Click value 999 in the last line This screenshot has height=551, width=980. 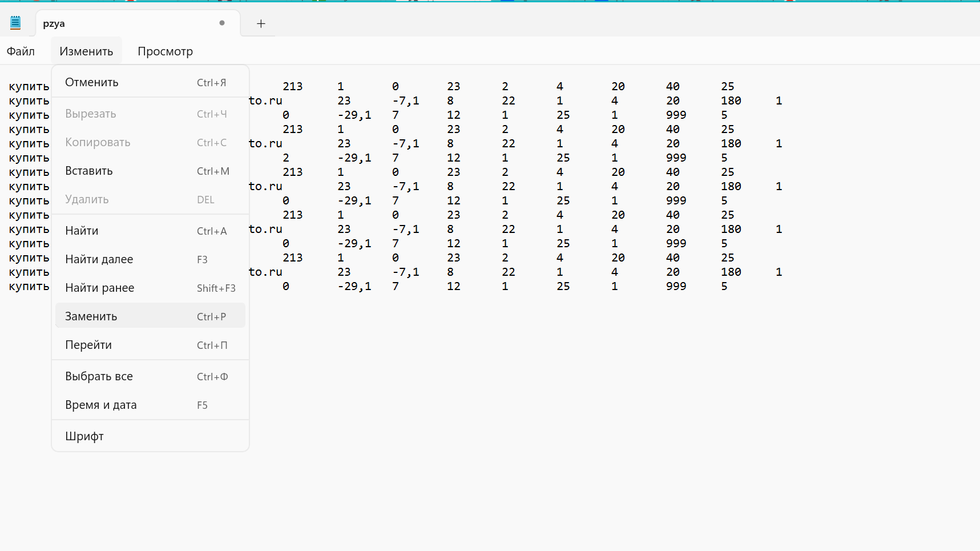pos(676,286)
